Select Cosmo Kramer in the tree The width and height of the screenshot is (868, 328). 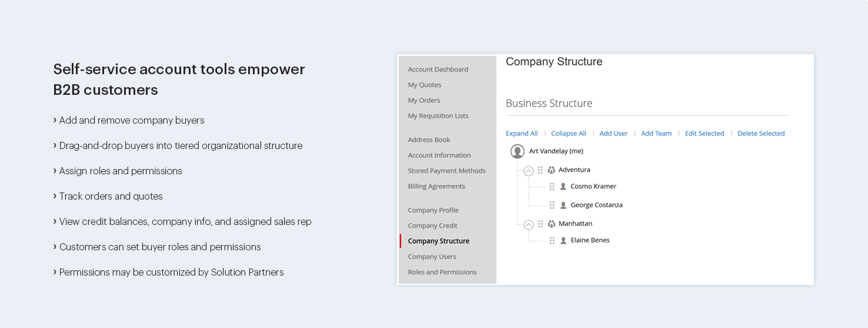point(593,186)
